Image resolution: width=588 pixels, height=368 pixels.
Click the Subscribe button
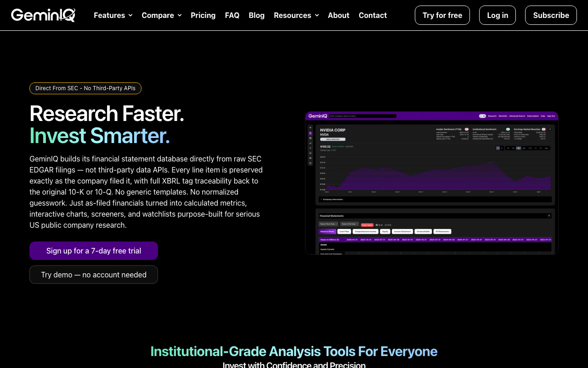tap(551, 15)
